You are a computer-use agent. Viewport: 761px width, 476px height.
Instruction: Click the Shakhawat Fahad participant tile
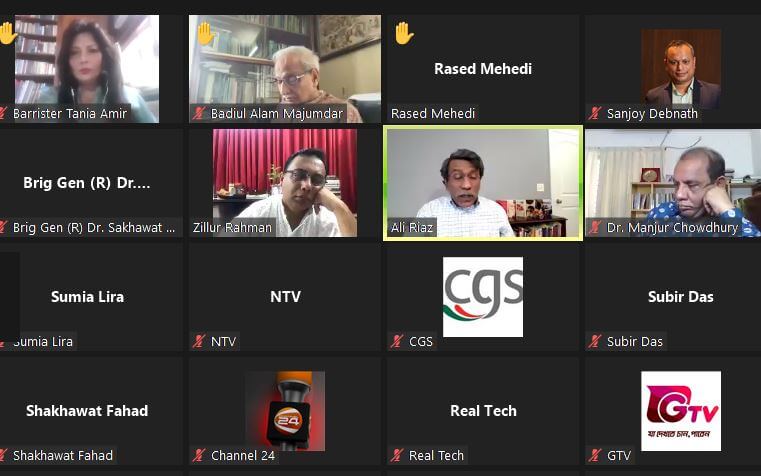pyautogui.click(x=87, y=411)
